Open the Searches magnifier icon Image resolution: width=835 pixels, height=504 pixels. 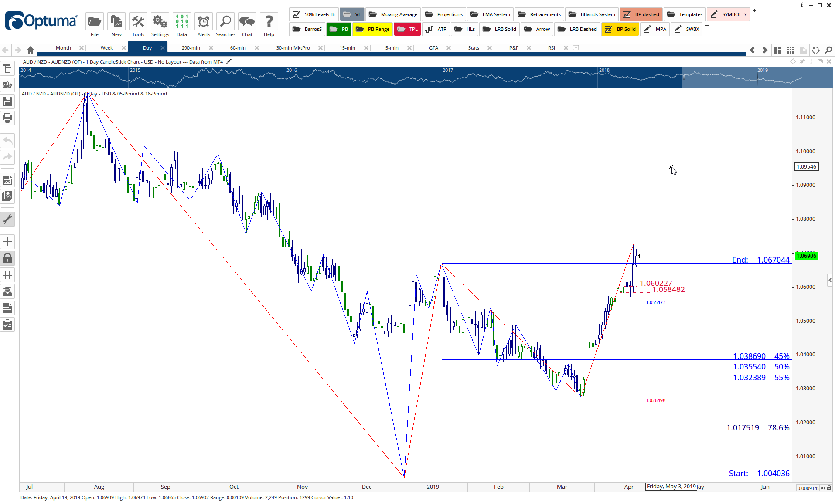pos(225,21)
